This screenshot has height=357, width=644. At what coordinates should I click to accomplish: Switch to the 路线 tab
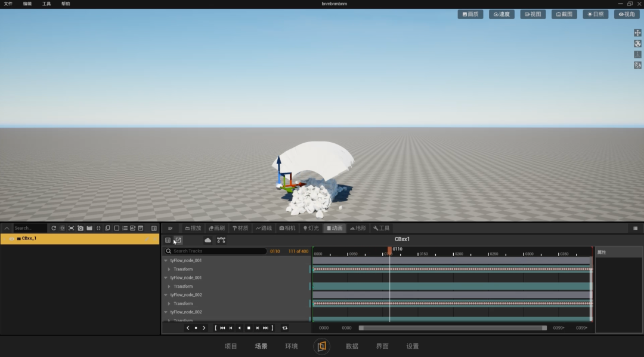pyautogui.click(x=264, y=228)
